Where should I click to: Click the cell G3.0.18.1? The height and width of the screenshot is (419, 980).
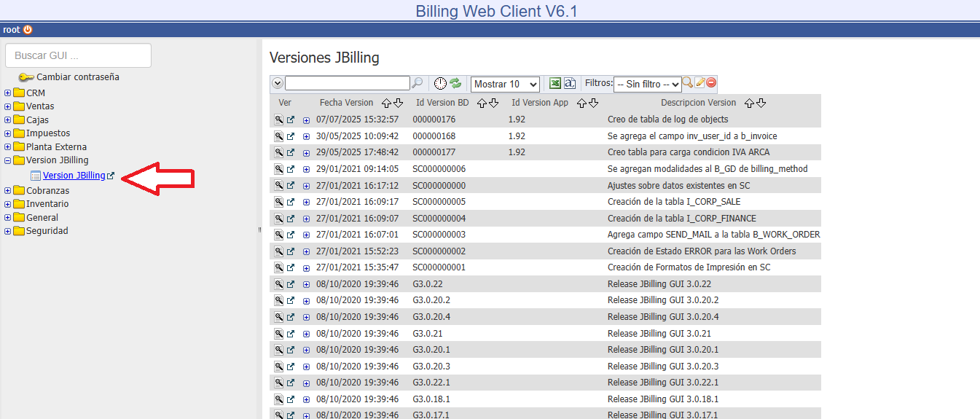pyautogui.click(x=431, y=399)
